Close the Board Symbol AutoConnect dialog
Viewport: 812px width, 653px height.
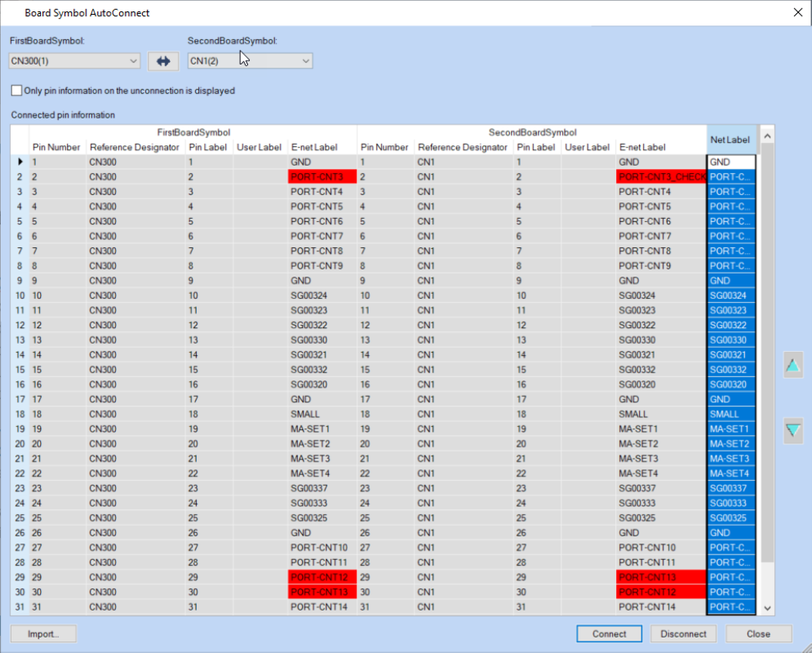797,12
